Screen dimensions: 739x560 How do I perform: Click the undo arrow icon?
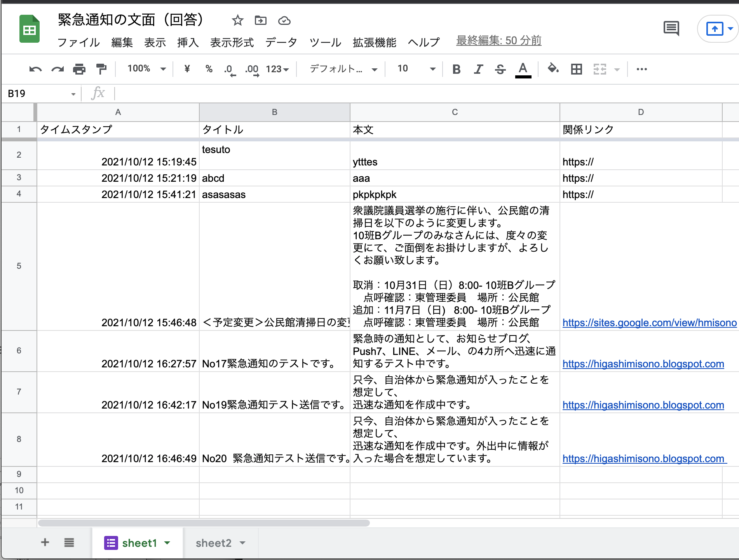coord(35,69)
